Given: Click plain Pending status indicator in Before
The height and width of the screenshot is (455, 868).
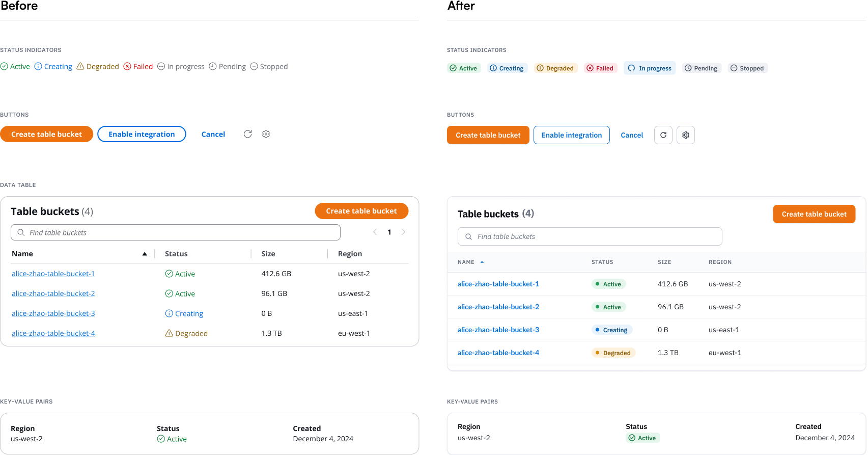Looking at the screenshot, I should pyautogui.click(x=228, y=66).
